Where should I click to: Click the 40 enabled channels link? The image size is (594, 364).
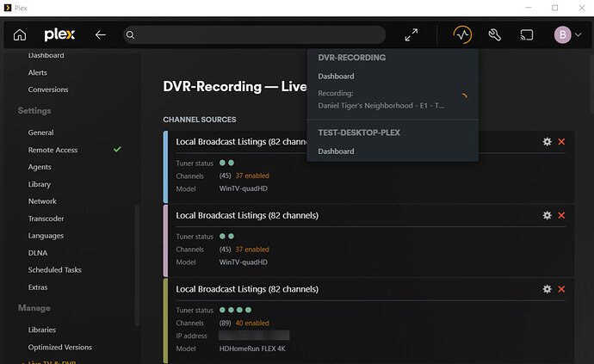[252, 323]
